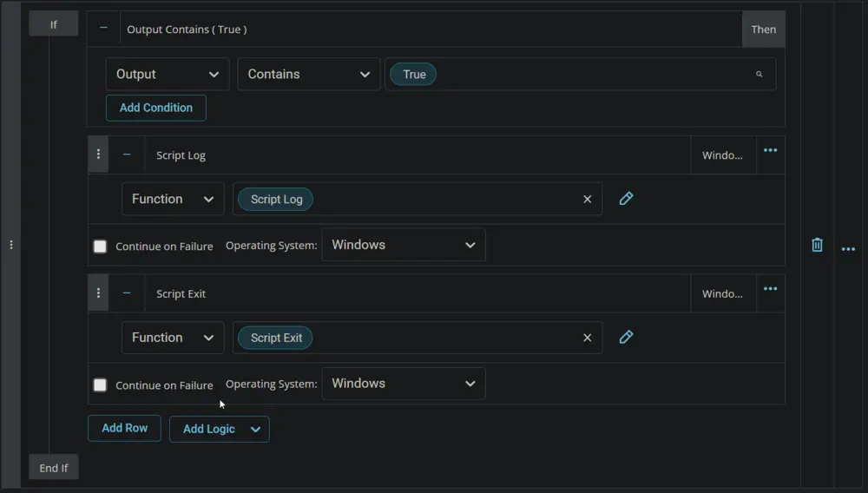
Task: Click the If block left drag handle
Action: click(11, 245)
